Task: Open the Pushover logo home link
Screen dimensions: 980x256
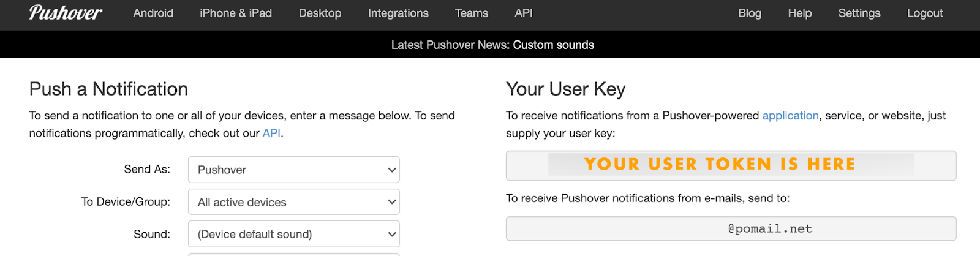Action: [x=66, y=13]
